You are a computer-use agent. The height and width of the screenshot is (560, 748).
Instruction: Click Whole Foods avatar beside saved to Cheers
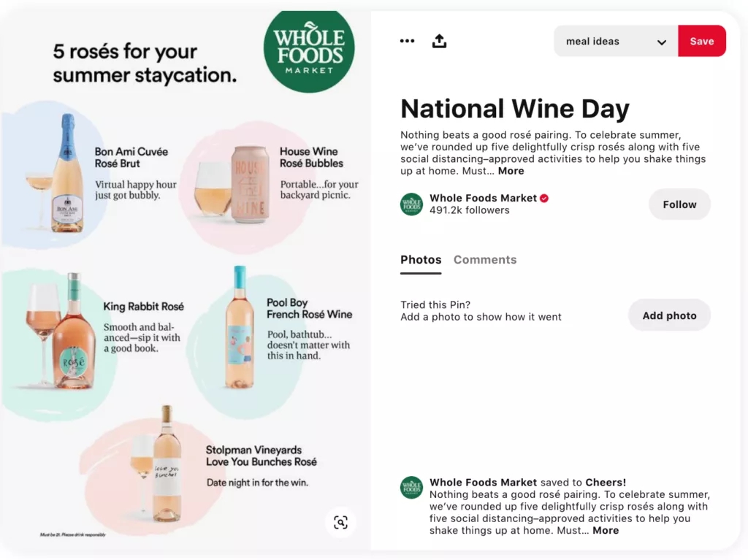(x=411, y=488)
